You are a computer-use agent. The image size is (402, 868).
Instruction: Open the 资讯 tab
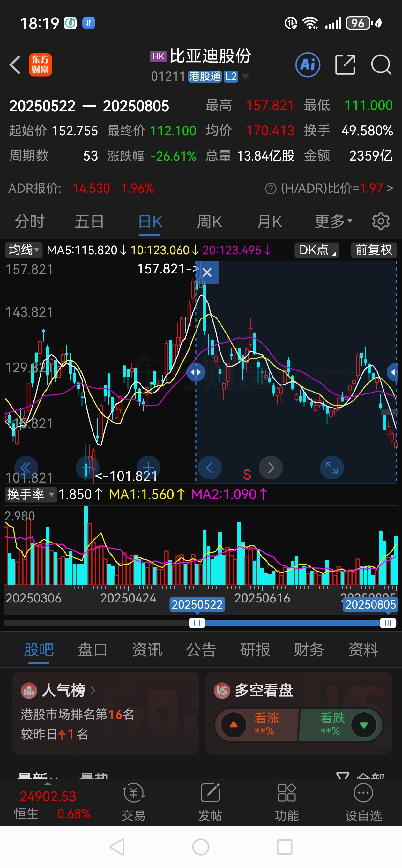147,649
